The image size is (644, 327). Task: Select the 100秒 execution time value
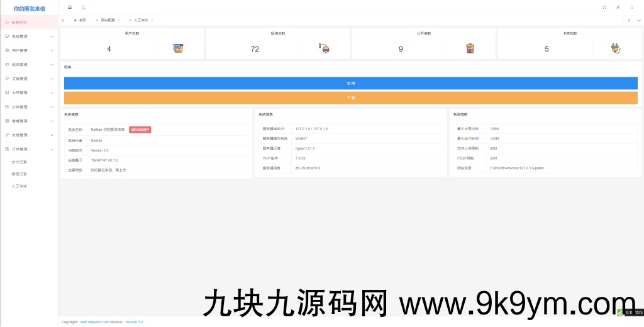(494, 138)
